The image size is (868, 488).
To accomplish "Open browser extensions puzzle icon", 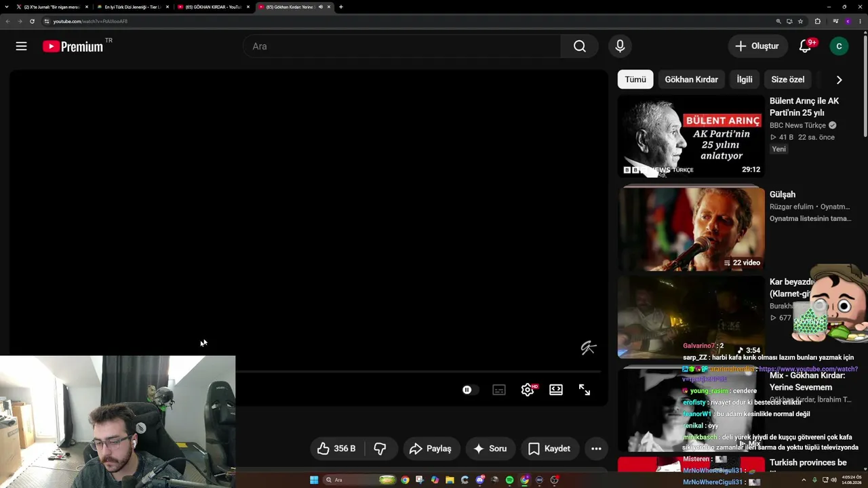I will tap(817, 21).
